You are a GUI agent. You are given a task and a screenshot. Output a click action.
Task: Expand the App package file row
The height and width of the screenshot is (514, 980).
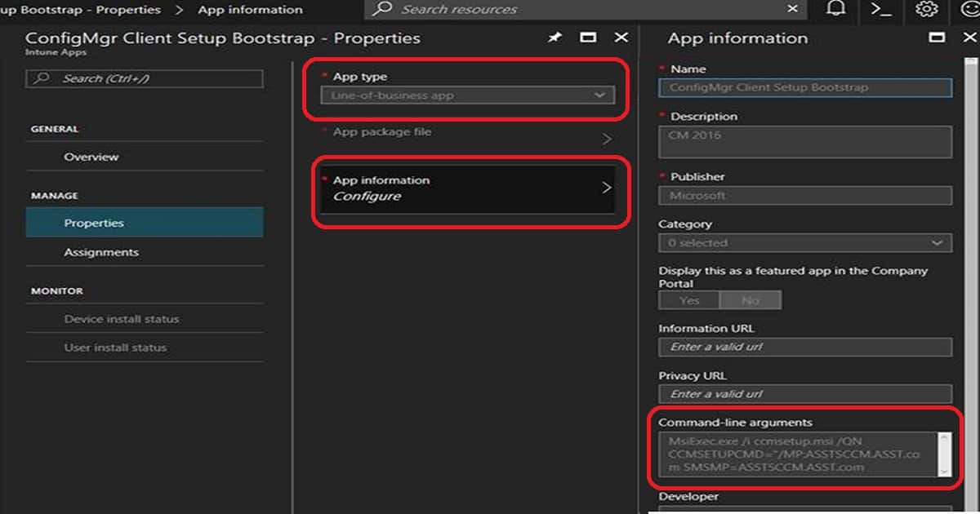click(x=467, y=138)
